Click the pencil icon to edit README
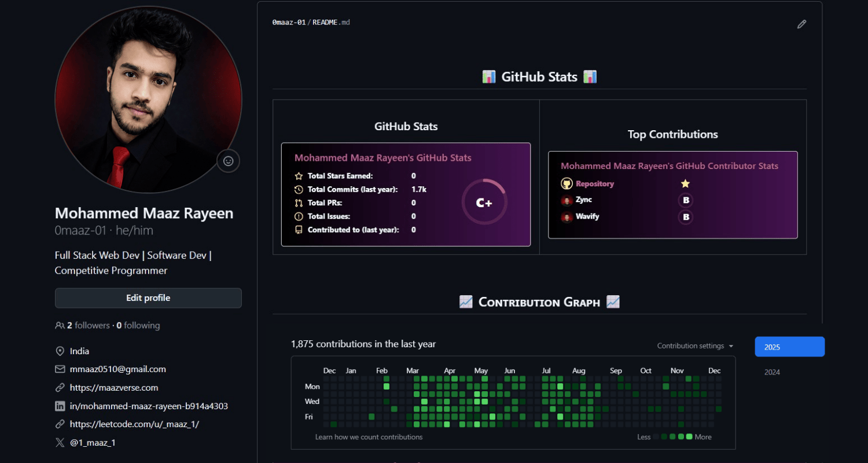The image size is (868, 463). click(801, 24)
